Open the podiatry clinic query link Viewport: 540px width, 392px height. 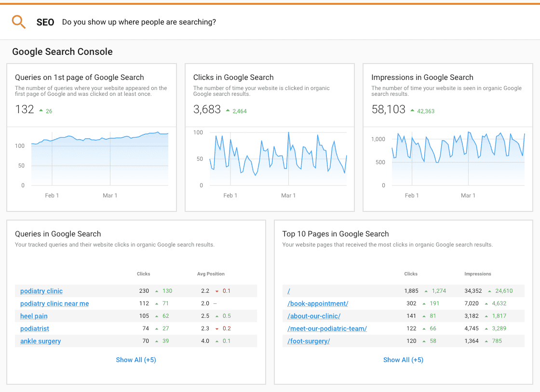pyautogui.click(x=41, y=291)
